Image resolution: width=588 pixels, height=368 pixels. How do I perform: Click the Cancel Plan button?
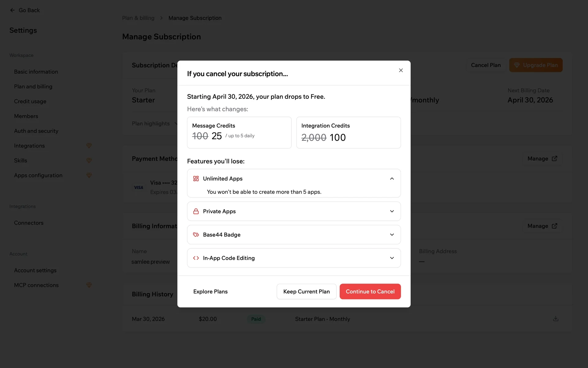pyautogui.click(x=486, y=65)
